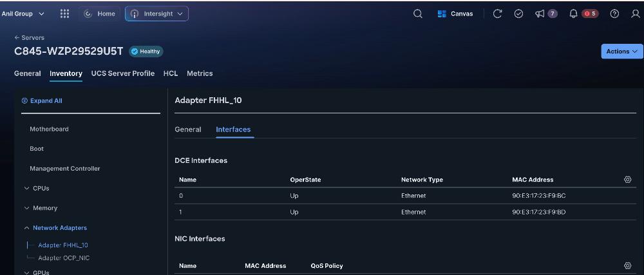Open the notifications bell icon
Viewport: 644px width, 275px height.
point(573,14)
